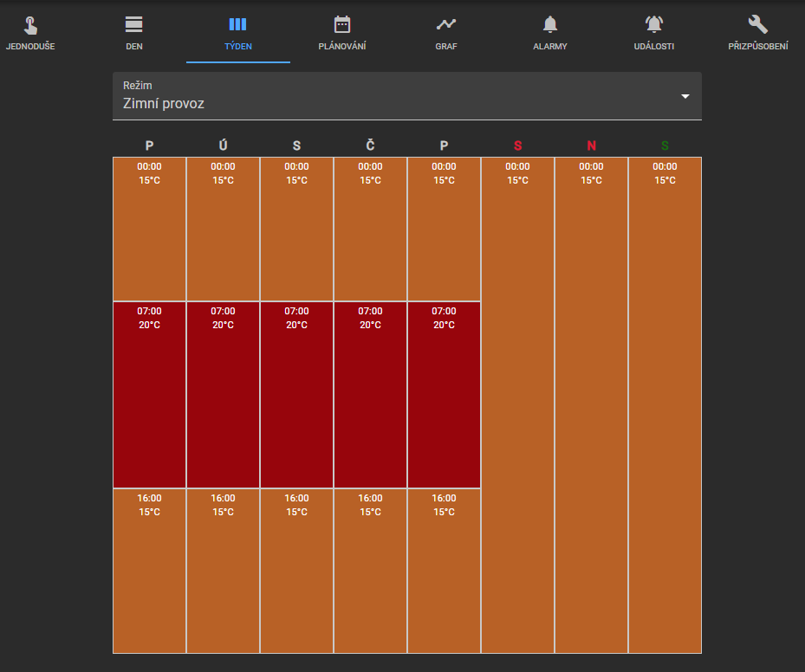Click Friday 07:00 20°C time block
This screenshot has width=805, height=672.
click(444, 395)
